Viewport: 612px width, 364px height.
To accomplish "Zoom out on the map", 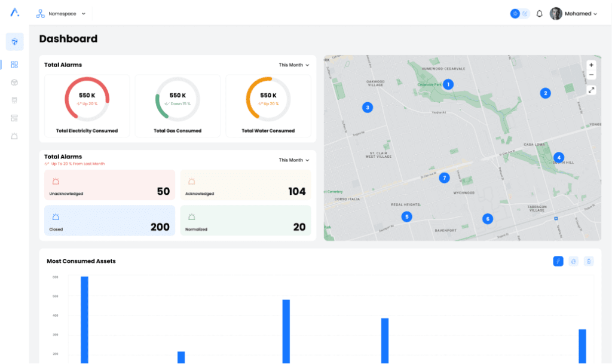I will coord(591,75).
